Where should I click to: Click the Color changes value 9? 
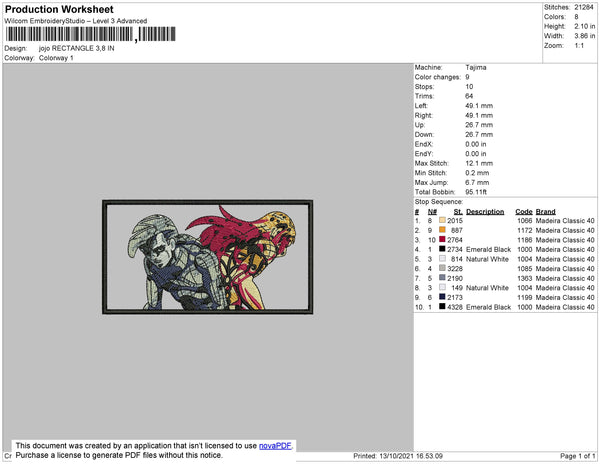467,77
